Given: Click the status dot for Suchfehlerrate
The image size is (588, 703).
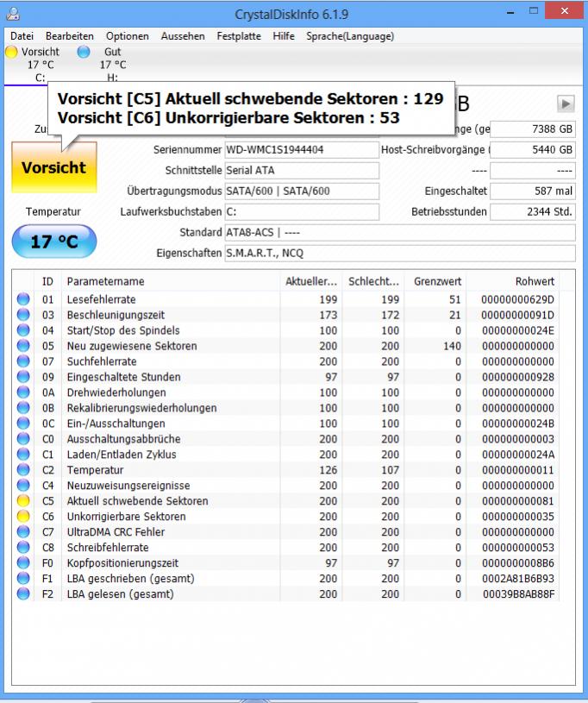Looking at the screenshot, I should pos(23,361).
